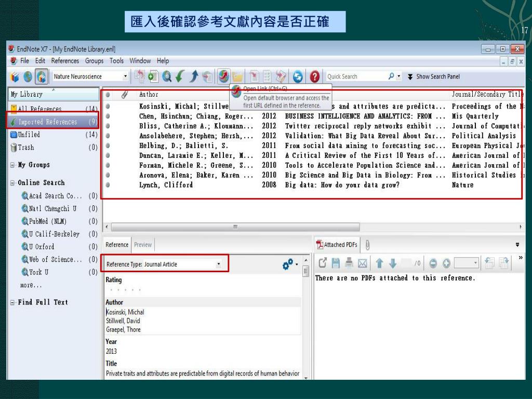Collapse the My Groups group set
The height and width of the screenshot is (399, 532).
click(x=12, y=165)
